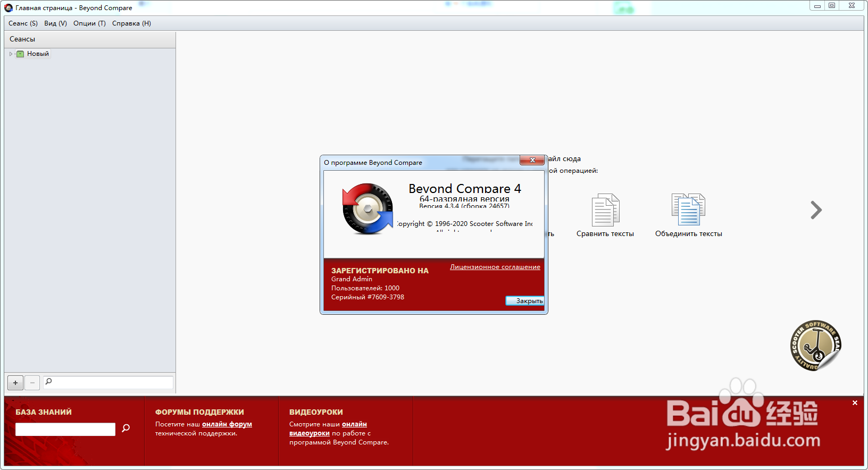Add a new session with plus button
The image size is (868, 470).
[x=15, y=382]
